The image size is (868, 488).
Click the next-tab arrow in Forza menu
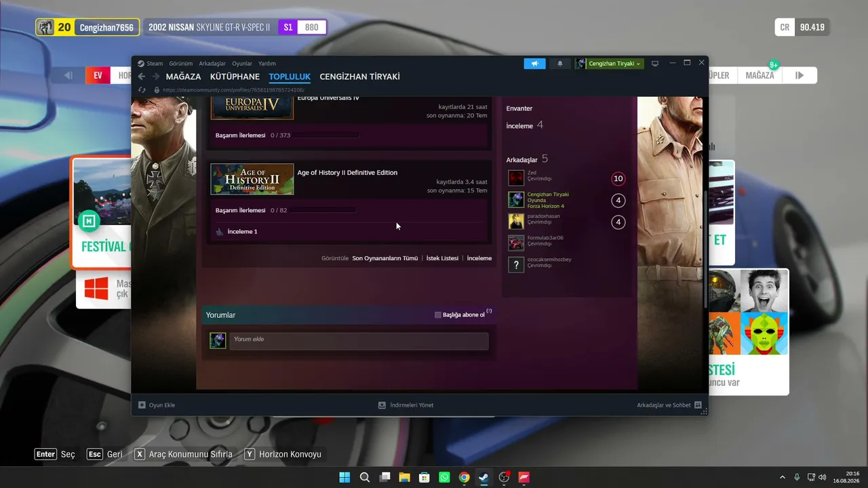tap(800, 75)
